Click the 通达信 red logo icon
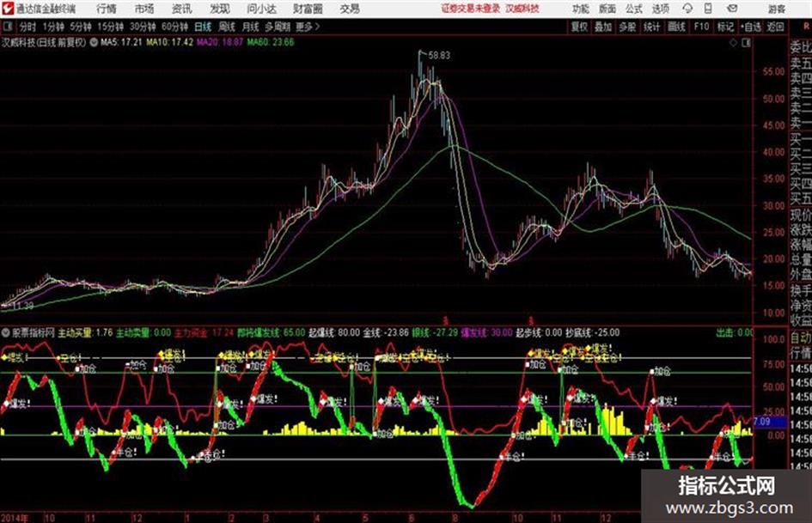The image size is (812, 523). pos(7,9)
